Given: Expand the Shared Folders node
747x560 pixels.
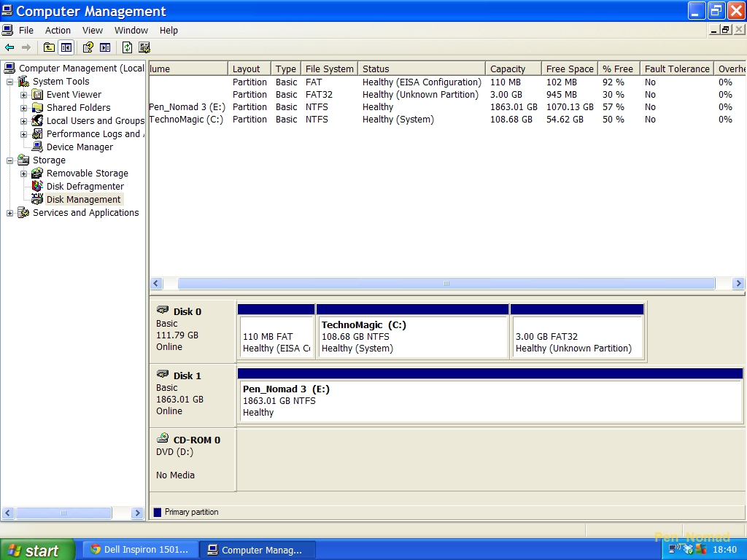Looking at the screenshot, I should pos(24,108).
